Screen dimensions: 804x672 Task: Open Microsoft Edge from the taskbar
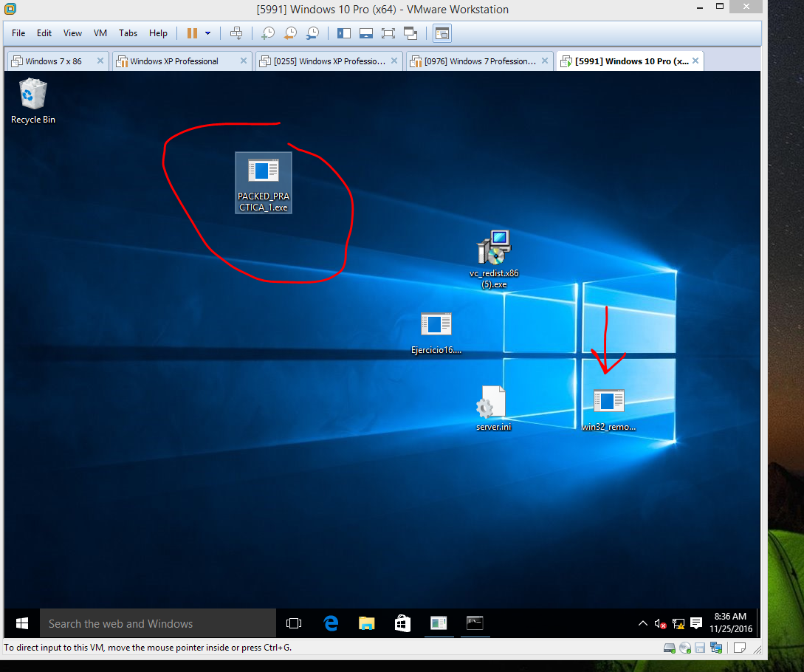click(x=331, y=623)
